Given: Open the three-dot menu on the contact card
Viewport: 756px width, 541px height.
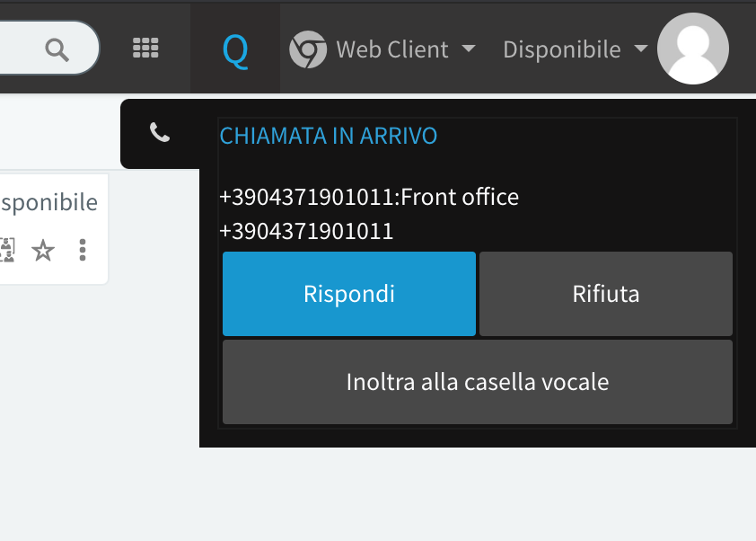Looking at the screenshot, I should [82, 251].
